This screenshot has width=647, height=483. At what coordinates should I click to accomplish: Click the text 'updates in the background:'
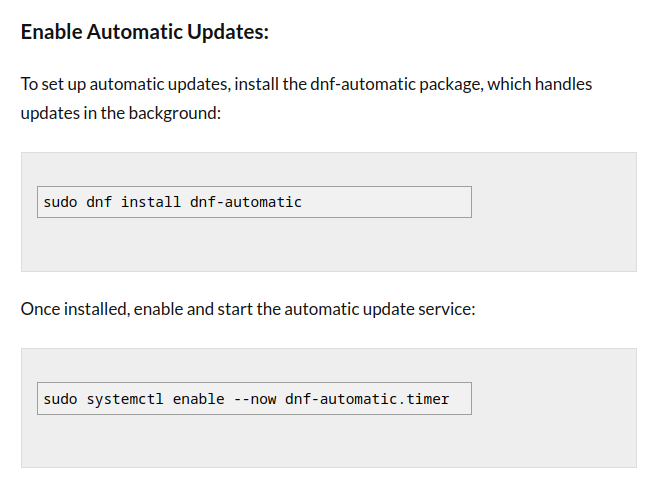tap(121, 113)
